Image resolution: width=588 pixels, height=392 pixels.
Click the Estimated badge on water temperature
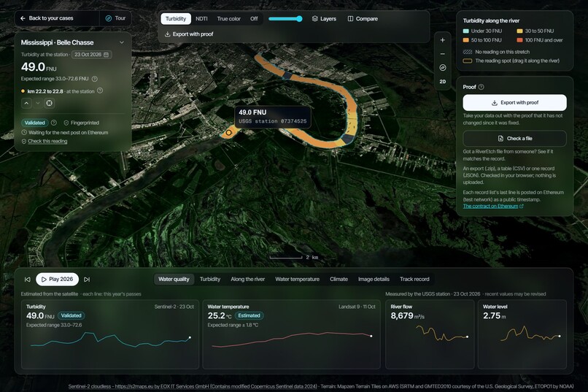(x=249, y=316)
